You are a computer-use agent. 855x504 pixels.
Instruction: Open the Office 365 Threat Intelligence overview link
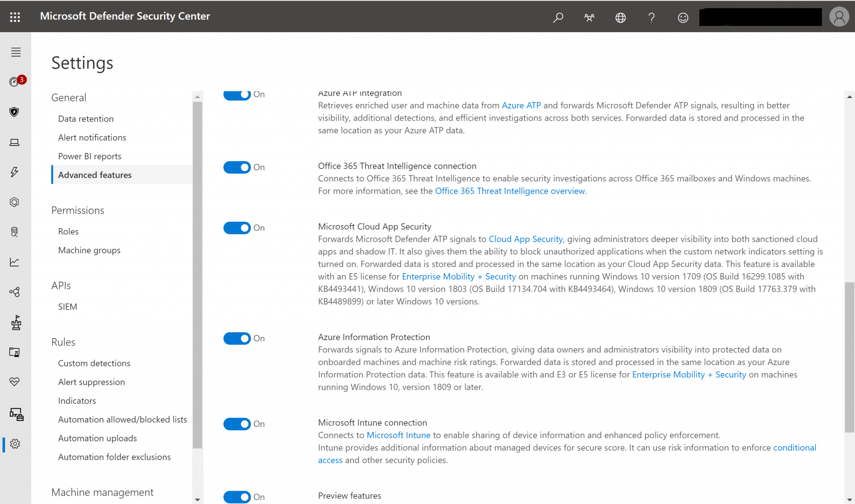pos(510,191)
